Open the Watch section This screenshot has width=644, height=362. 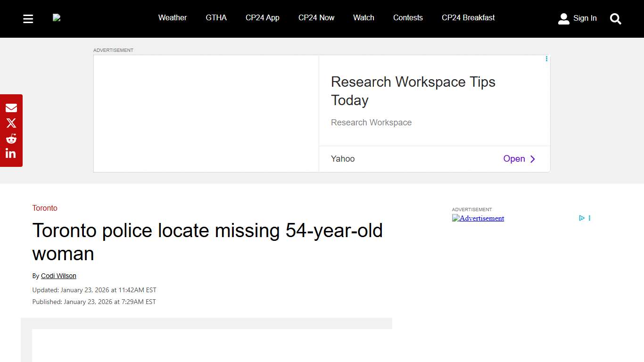[363, 18]
